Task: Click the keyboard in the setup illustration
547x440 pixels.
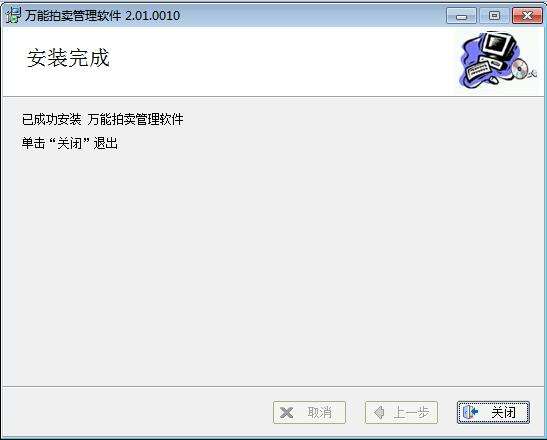Action: (478, 69)
